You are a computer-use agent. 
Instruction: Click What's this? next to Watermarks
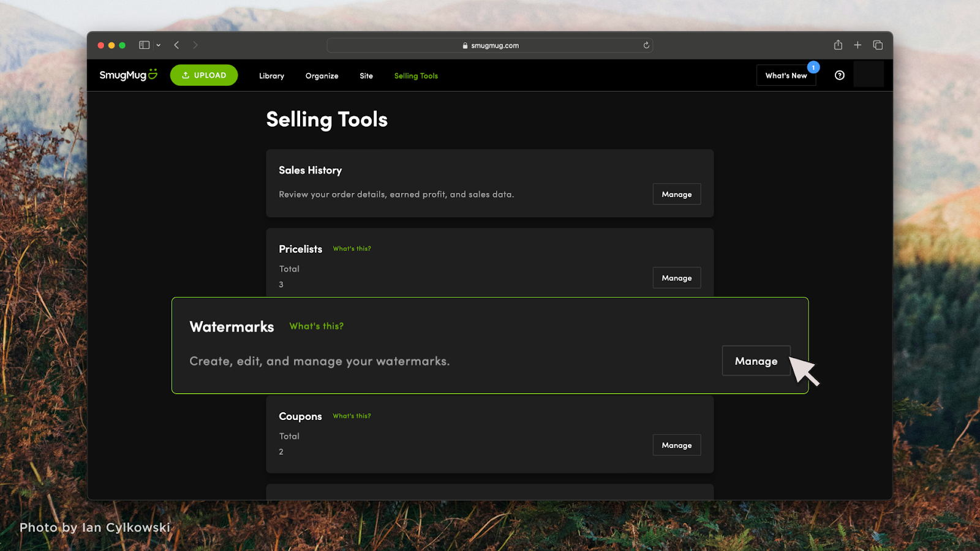[x=316, y=326]
